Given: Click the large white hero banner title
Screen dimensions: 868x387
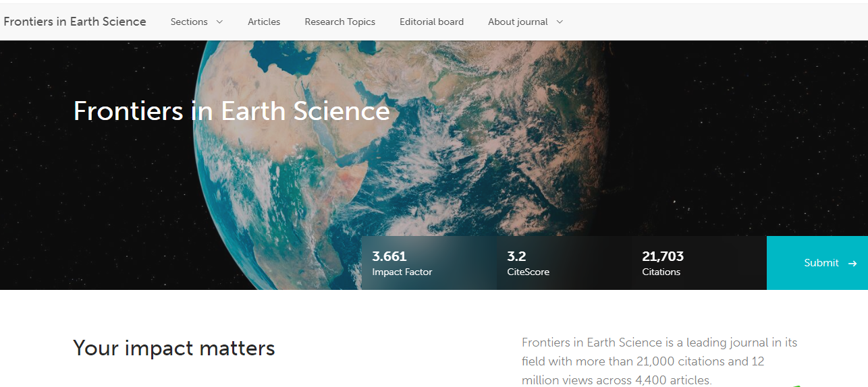Looking at the screenshot, I should tap(232, 111).
